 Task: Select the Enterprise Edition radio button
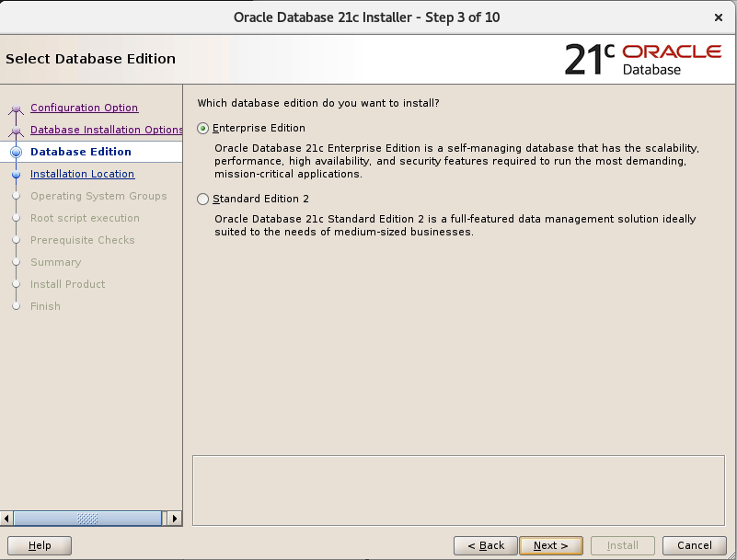[x=203, y=128]
